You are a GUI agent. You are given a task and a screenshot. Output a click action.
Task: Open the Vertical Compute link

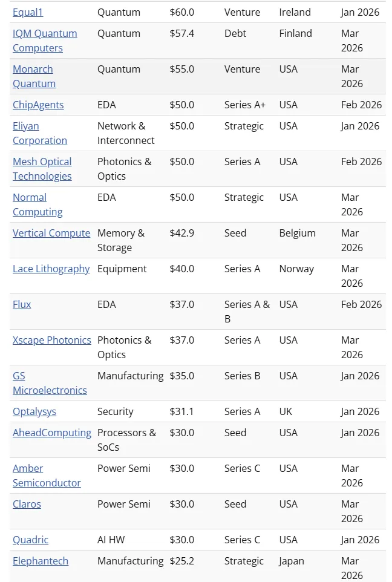click(x=51, y=233)
